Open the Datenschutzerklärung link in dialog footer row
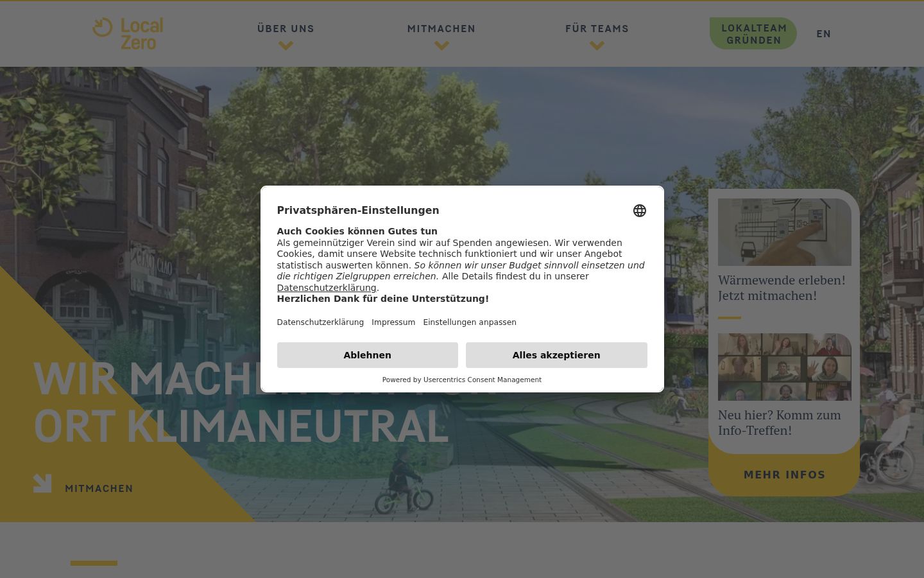924x578 pixels. [x=320, y=322]
